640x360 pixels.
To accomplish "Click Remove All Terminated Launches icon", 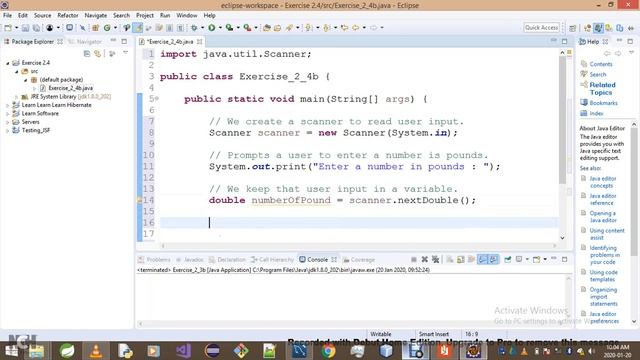I will click(x=436, y=260).
